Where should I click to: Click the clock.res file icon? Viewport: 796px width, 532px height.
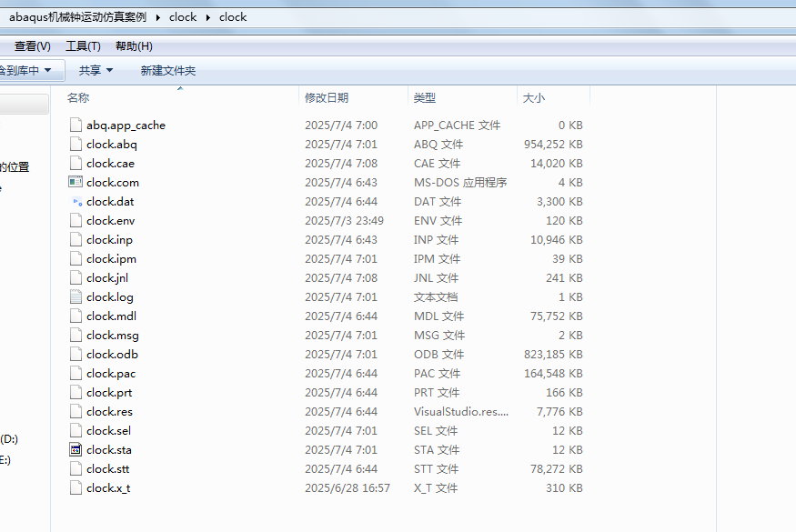click(x=76, y=411)
